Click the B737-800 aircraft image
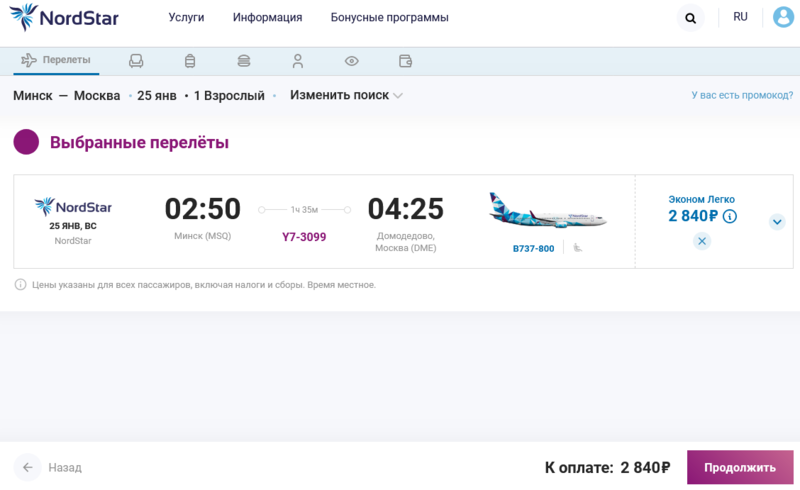Viewport: 800px width, 490px height. pos(547,212)
